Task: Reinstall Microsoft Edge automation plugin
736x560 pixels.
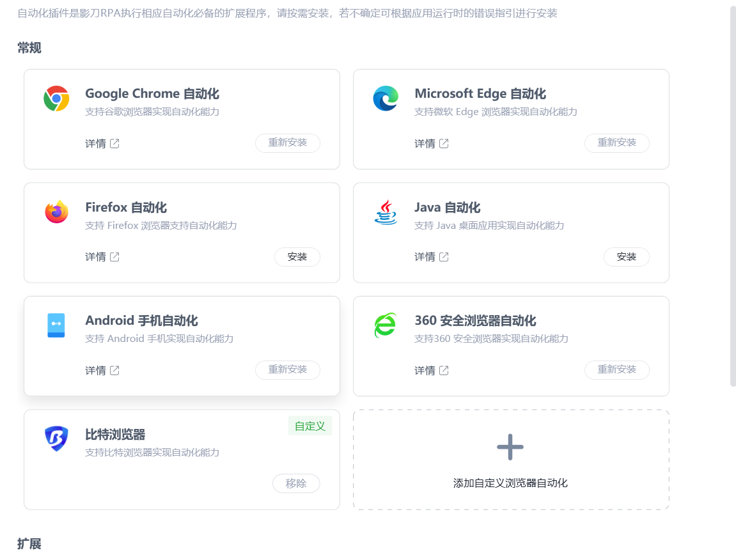Action: click(x=617, y=143)
